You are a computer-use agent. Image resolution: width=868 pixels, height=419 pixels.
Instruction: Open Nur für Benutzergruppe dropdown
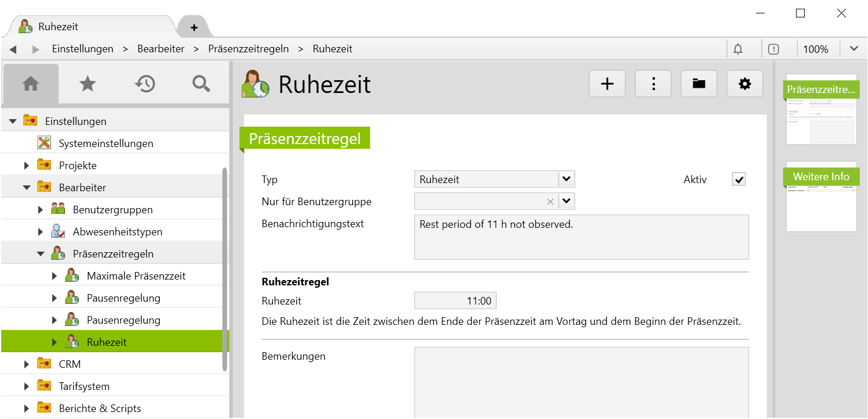click(x=567, y=202)
